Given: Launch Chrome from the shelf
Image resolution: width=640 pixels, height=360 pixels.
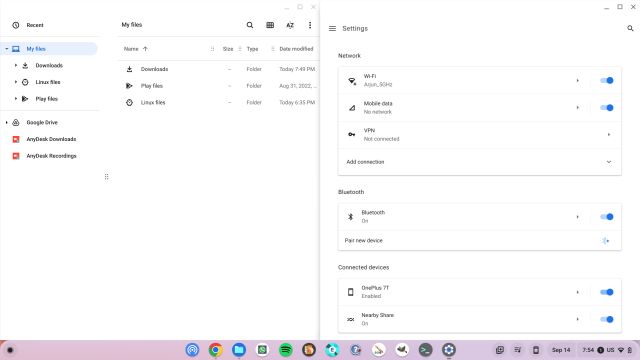Looking at the screenshot, I should coord(216,350).
